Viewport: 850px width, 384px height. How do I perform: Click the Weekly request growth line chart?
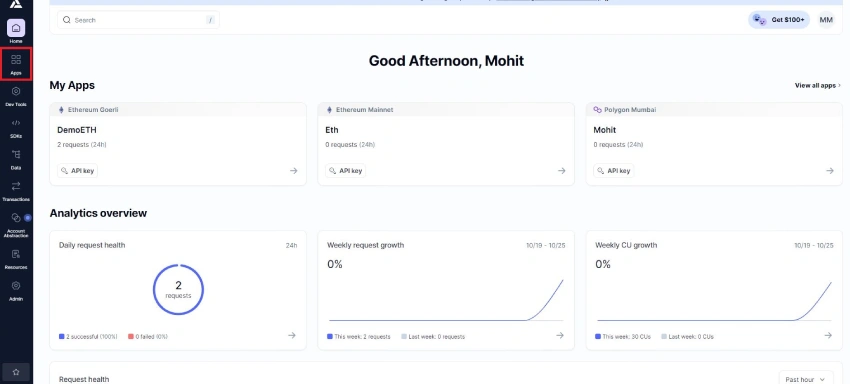[446, 300]
